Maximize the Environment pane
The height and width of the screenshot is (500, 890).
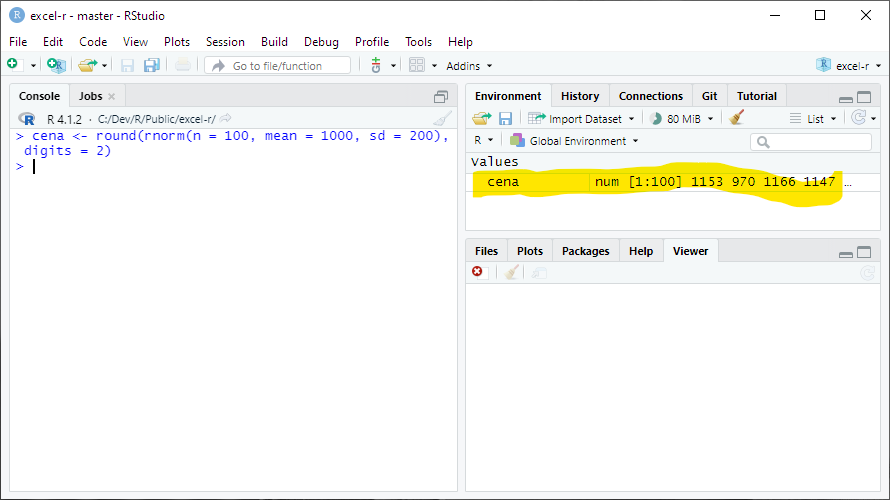tap(864, 97)
